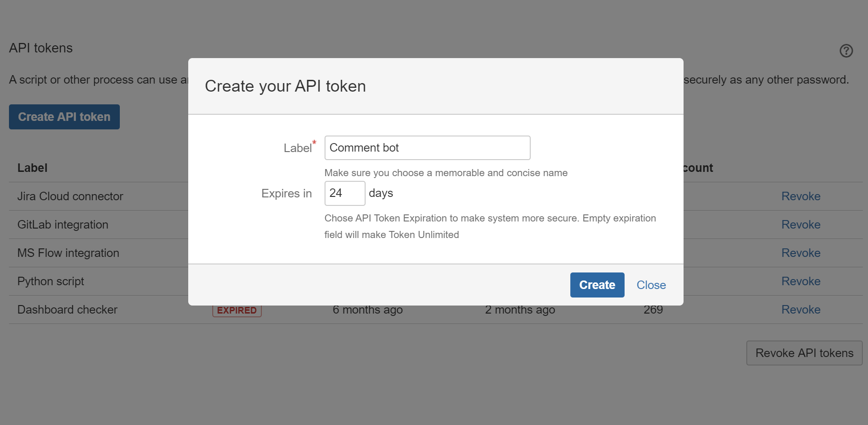Click inside the Label text field

[x=427, y=147]
